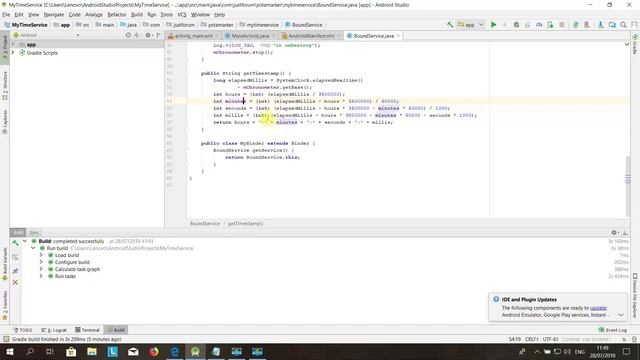Viewport: 640px width, 360px height.
Task: Click the Stop square icon in toolbar
Action: point(562,25)
